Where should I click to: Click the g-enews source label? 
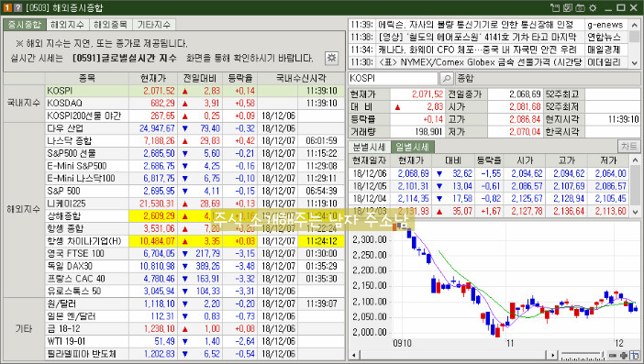(x=605, y=25)
